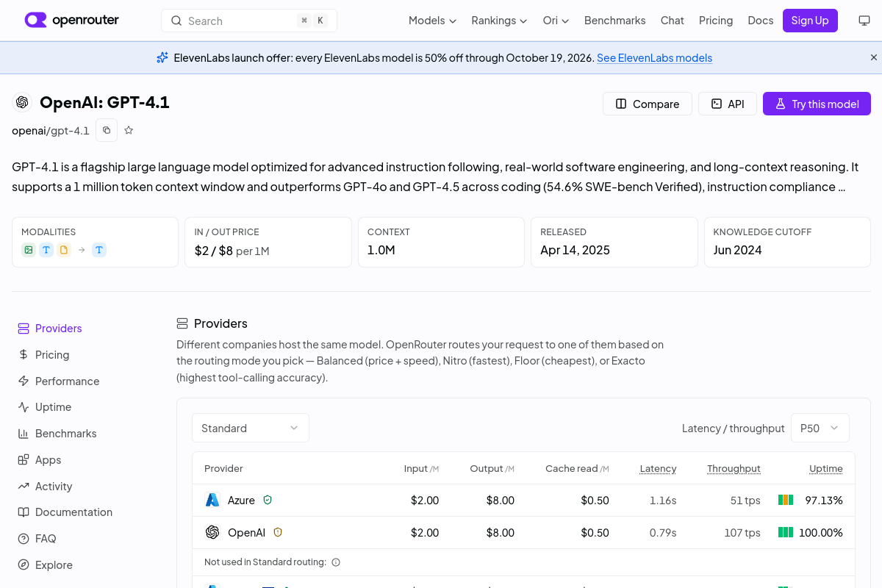Dismiss the ElevenLabs launch offer banner
Screen dimensions: 882x588
click(874, 57)
